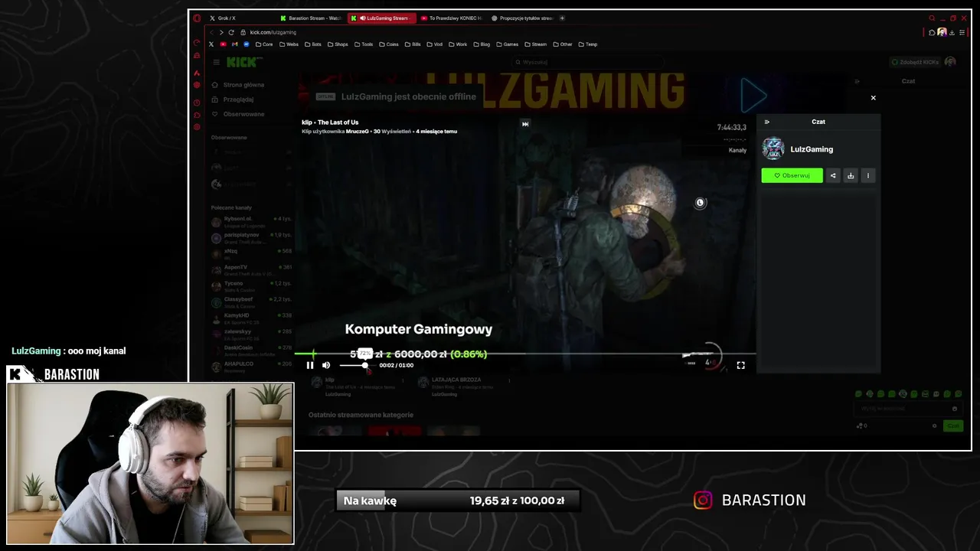This screenshot has width=980, height=551.
Task: Select the LulzGaming Stream tab
Action: pyautogui.click(x=381, y=18)
